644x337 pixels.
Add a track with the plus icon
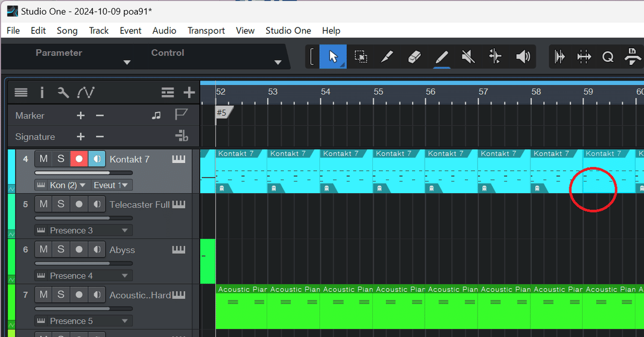coord(189,93)
